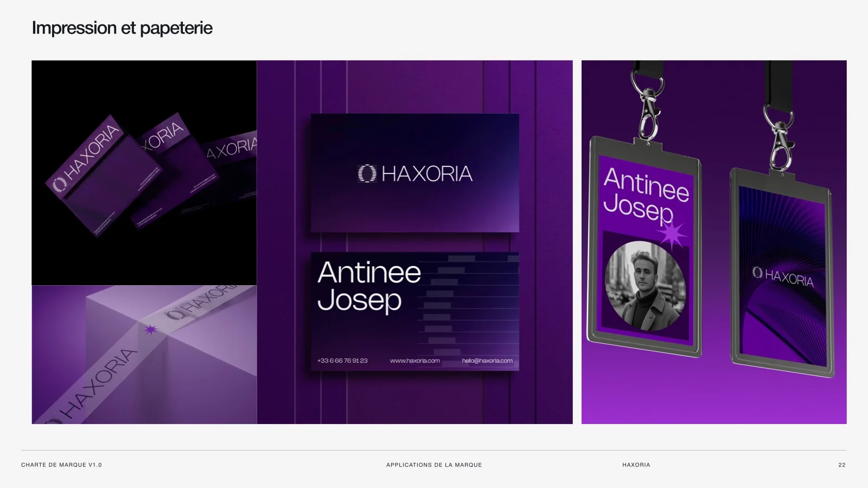Click the Antinee Josep name on business card

[x=369, y=286]
